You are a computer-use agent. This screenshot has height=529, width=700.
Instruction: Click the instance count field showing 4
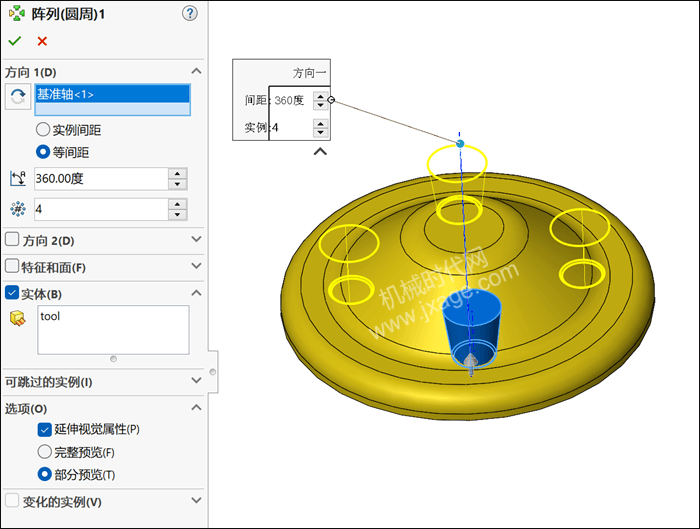tap(101, 209)
